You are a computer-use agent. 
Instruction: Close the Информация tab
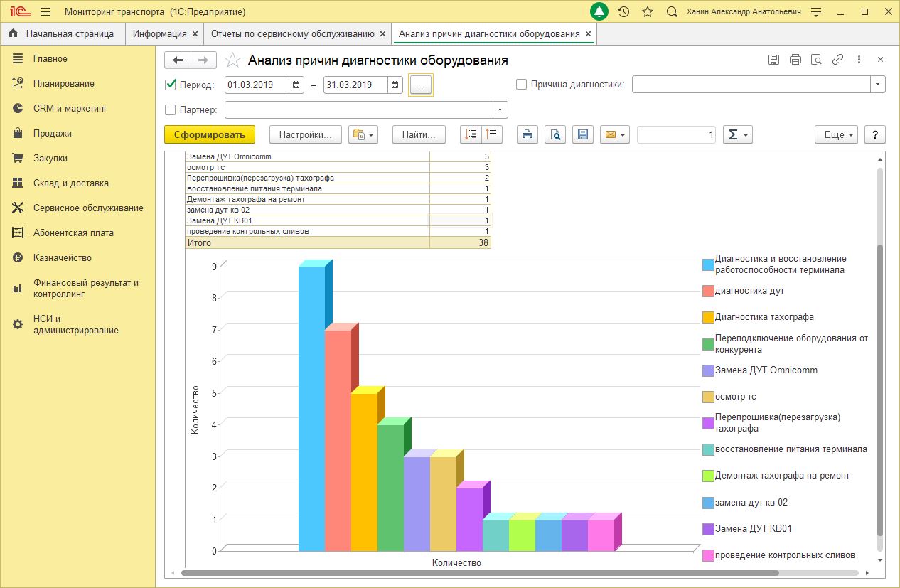[x=195, y=34]
